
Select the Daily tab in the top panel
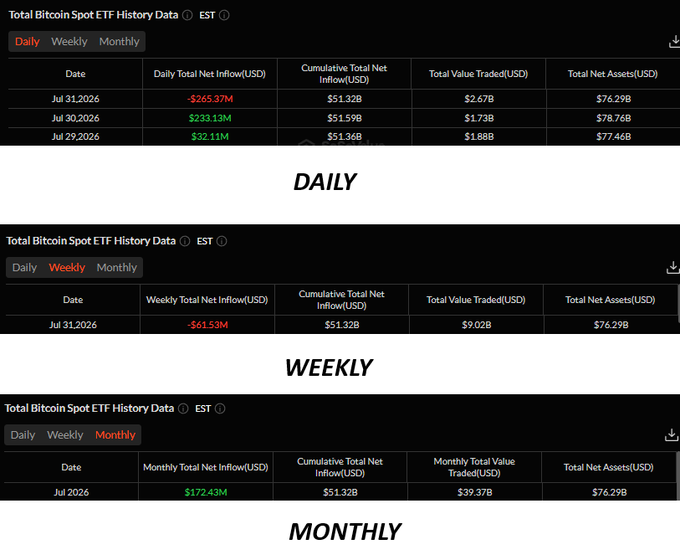click(27, 42)
